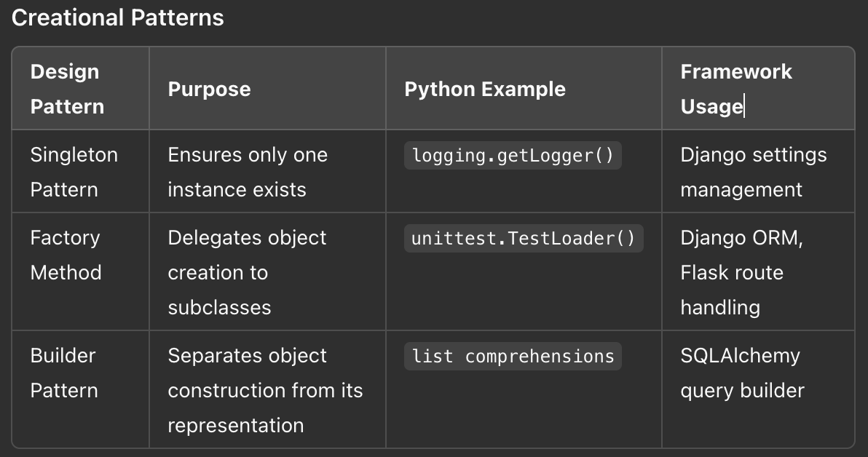The width and height of the screenshot is (868, 457).
Task: Select the Design Pattern header cell
Action: pos(80,89)
